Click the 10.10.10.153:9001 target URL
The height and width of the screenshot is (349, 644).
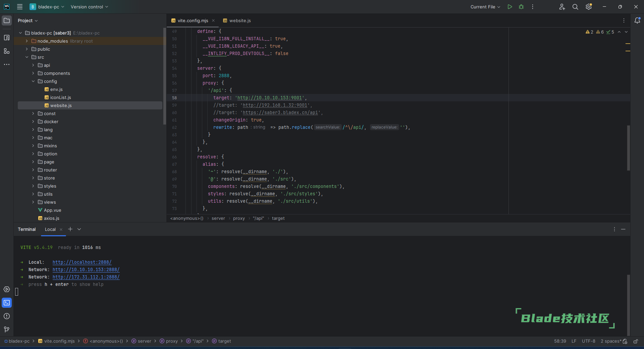pyautogui.click(x=270, y=98)
